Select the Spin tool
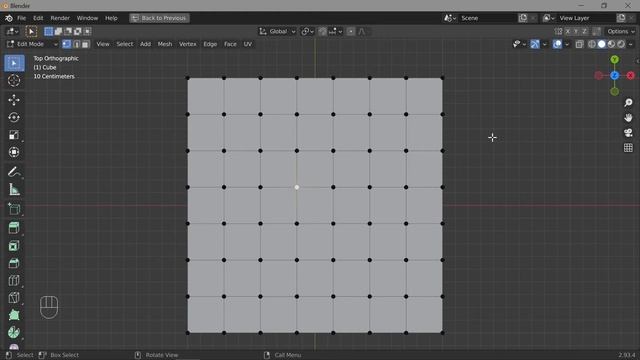640x360 pixels. tap(14, 332)
